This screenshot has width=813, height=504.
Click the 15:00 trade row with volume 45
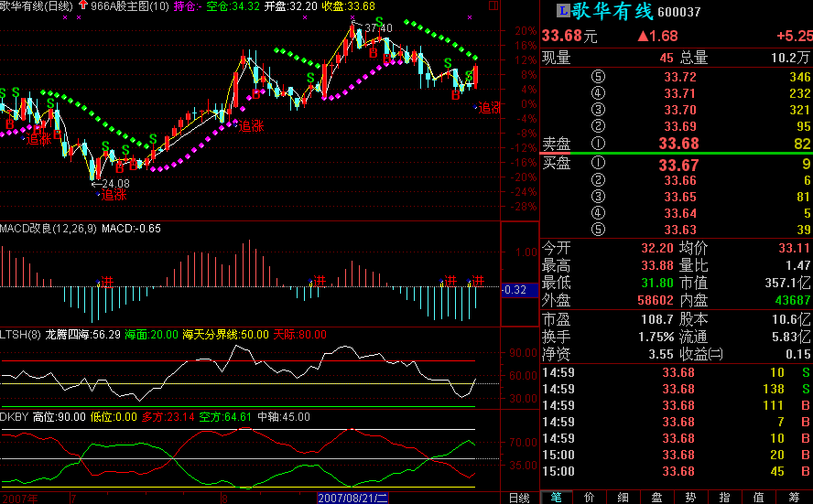pyautogui.click(x=676, y=471)
